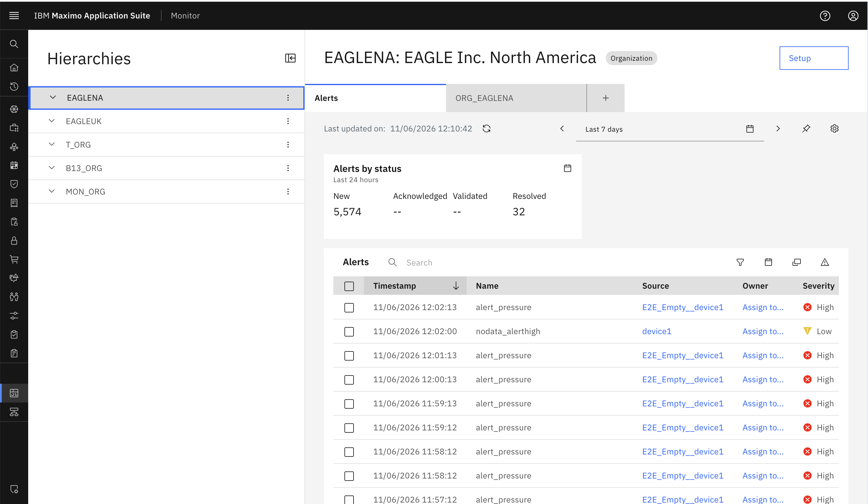Open E2E_Empty__device1 link for 11:59:12 alert
This screenshot has width=868, height=504.
[682, 428]
